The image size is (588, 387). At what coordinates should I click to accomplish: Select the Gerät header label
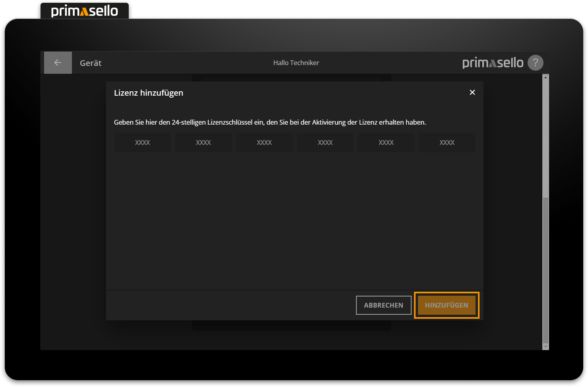point(90,62)
